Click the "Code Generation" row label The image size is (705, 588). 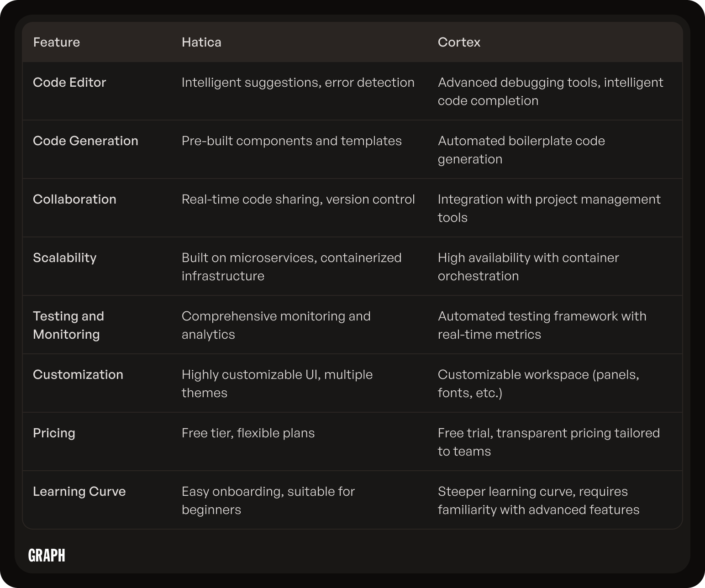pyautogui.click(x=85, y=141)
